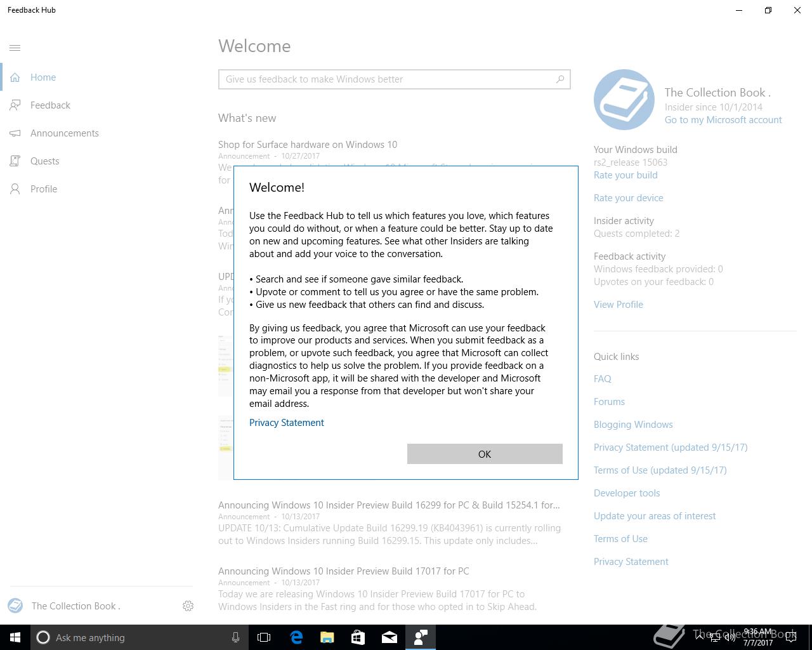Click the sidebar account avatar icon
The image size is (812, 650).
(15, 606)
